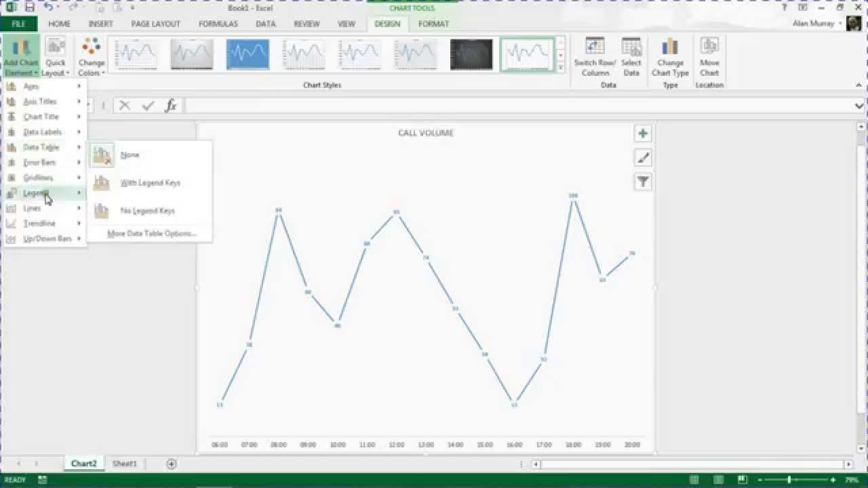868x488 pixels.
Task: Click Change Chart Type
Action: [x=670, y=57]
